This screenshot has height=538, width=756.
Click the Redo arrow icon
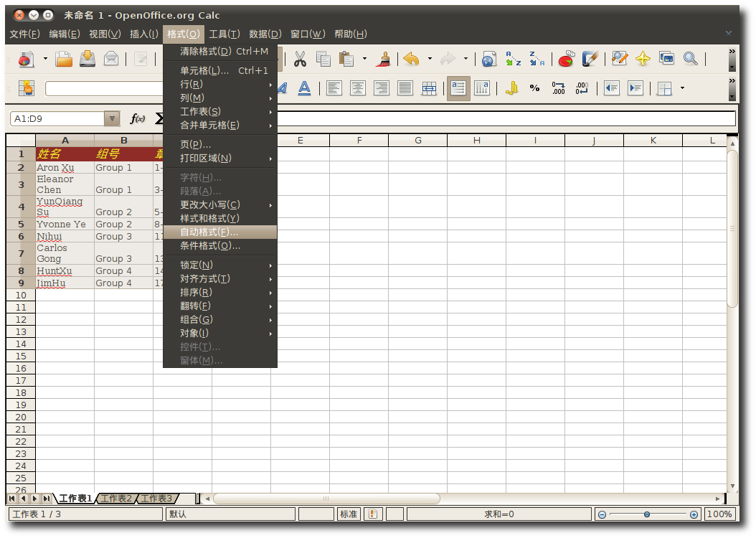coord(448,60)
